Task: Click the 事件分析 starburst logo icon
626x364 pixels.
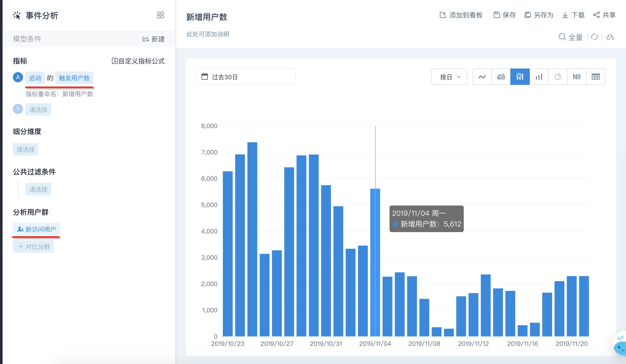Action: (x=17, y=15)
